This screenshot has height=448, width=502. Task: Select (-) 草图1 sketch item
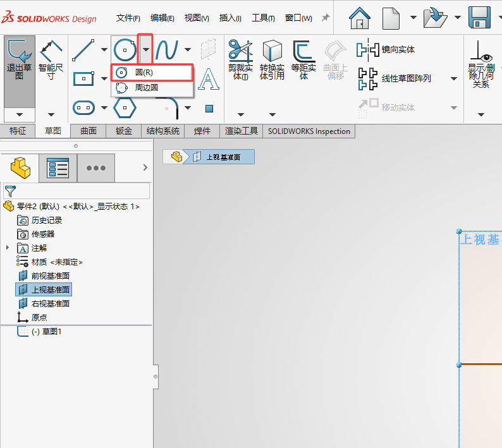coord(39,332)
